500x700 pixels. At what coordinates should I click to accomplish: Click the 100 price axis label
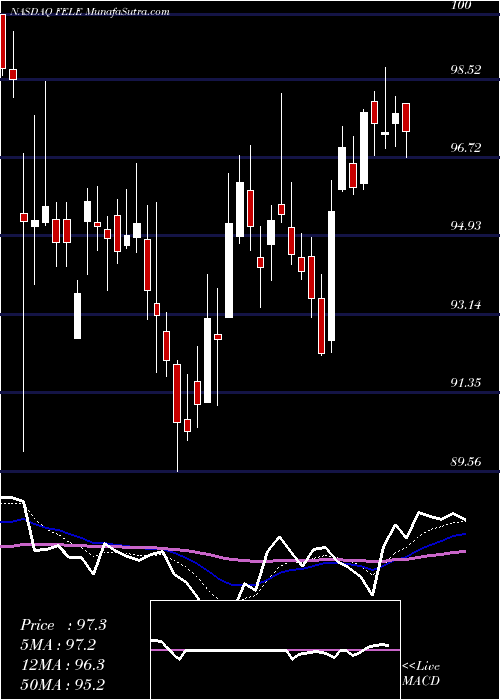pyautogui.click(x=462, y=5)
